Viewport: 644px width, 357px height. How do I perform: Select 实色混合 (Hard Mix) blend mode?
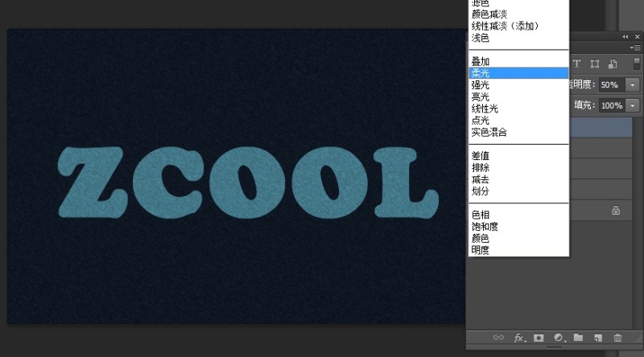coord(489,132)
